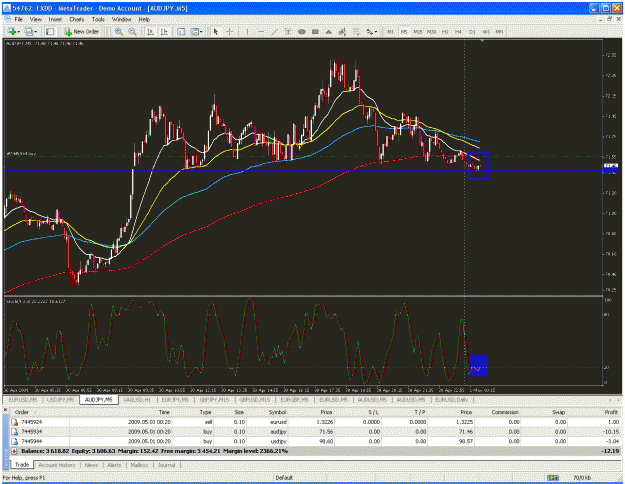The width and height of the screenshot is (625, 484).
Task: Open the Alerts terminal tab
Action: [x=114, y=465]
